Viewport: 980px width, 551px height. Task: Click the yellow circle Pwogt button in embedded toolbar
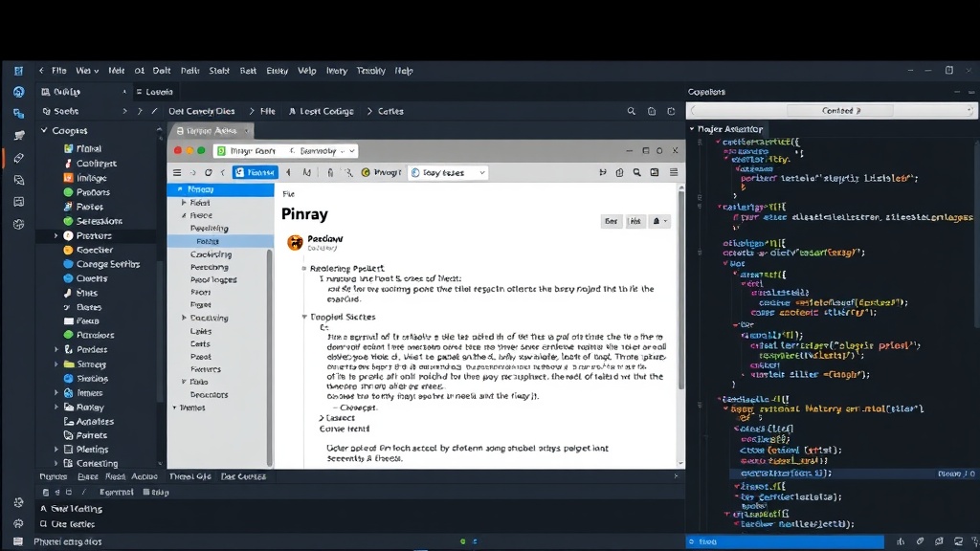coord(381,172)
